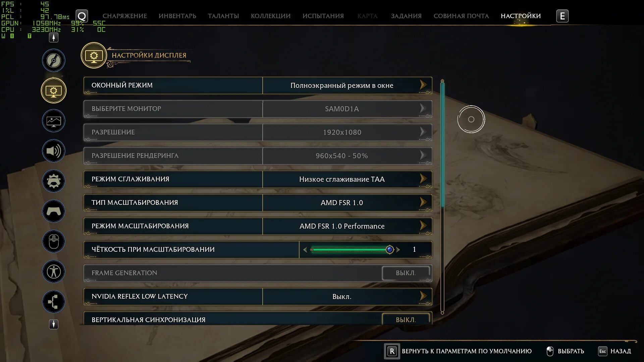The height and width of the screenshot is (362, 644).
Task: Change Тип масштабирования AMD FSR arrow
Action: pos(423,202)
